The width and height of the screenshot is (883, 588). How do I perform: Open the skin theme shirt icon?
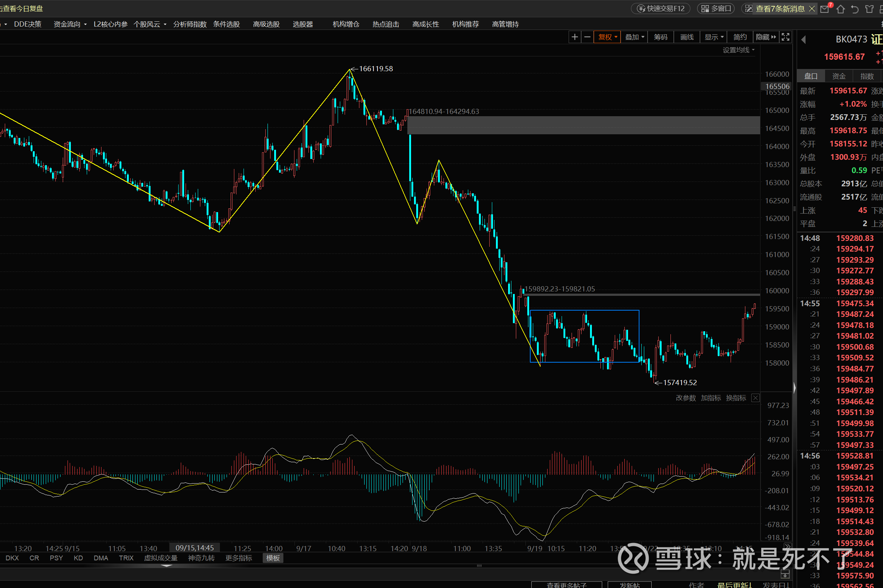pyautogui.click(x=869, y=9)
